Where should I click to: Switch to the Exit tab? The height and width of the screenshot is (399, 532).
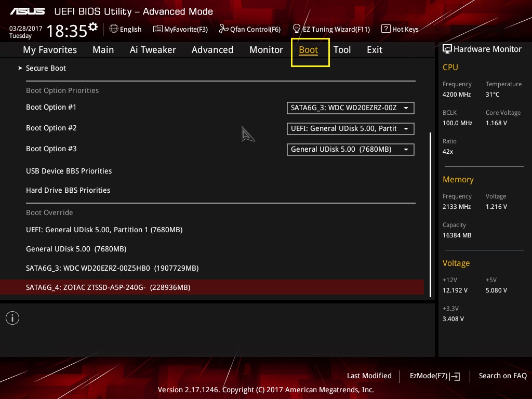point(375,50)
